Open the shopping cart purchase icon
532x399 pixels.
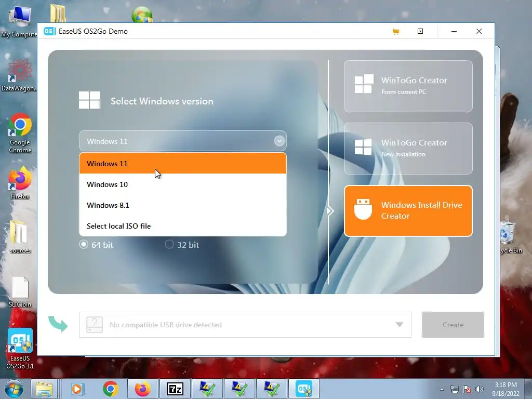(395, 32)
